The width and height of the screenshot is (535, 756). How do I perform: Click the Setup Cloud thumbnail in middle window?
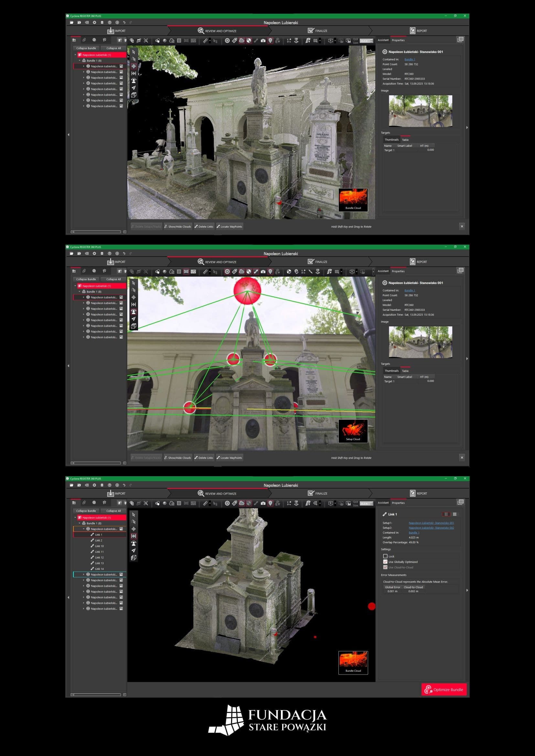353,431
